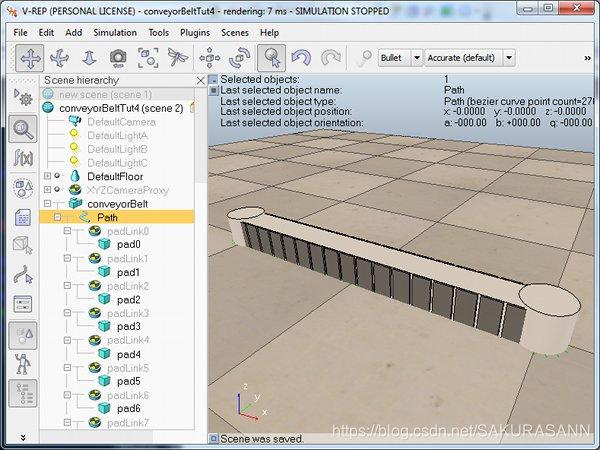This screenshot has height=450, width=600.
Task: Toggle the click selection tool
Action: coord(271,58)
